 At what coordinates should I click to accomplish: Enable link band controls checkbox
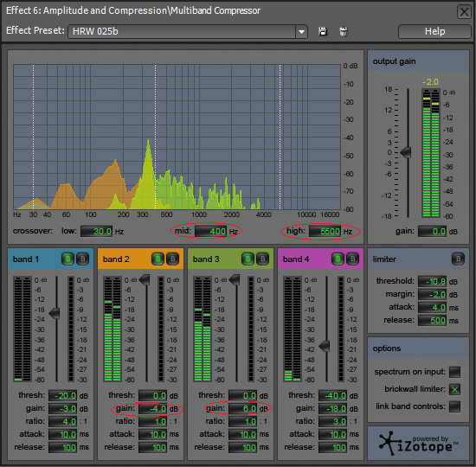(x=454, y=406)
